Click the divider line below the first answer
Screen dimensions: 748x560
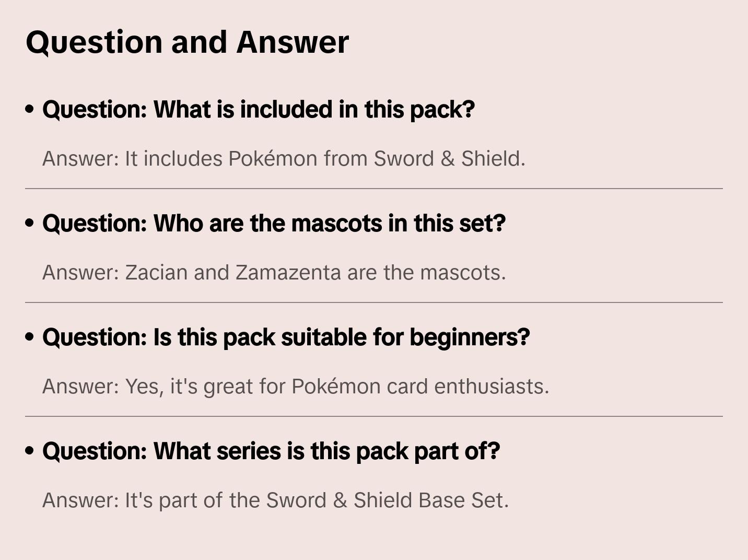[374, 189]
